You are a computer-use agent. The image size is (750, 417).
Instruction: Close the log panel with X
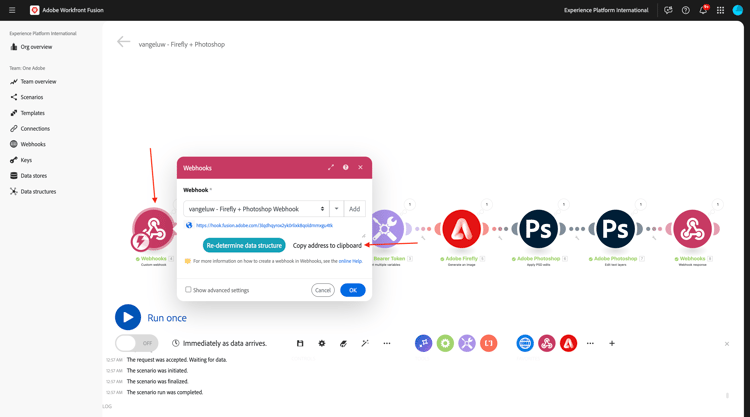(727, 344)
